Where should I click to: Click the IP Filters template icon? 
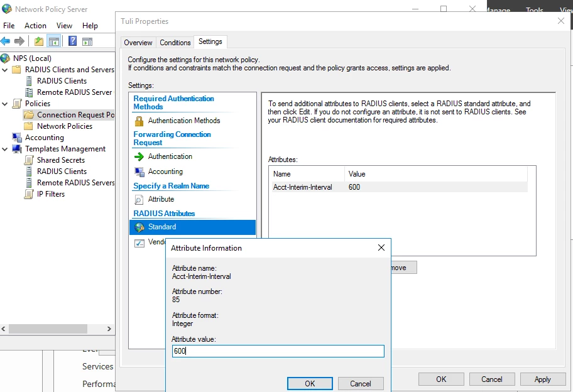coord(29,194)
